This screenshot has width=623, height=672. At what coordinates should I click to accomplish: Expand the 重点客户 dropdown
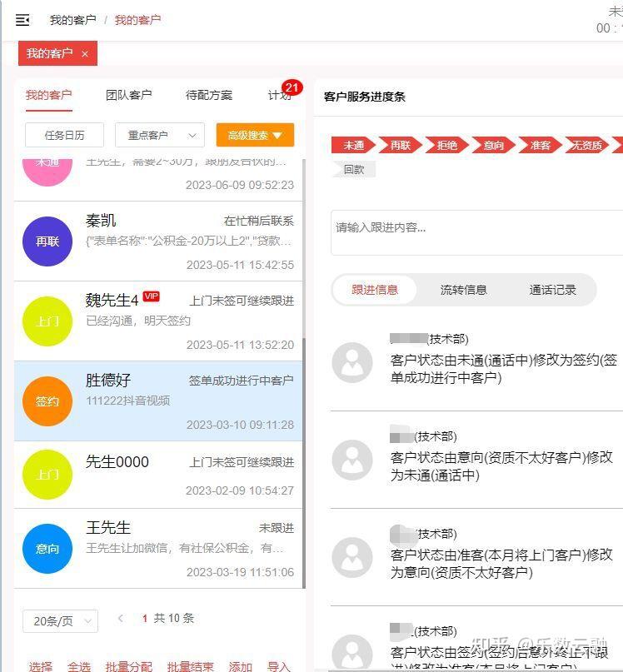click(x=160, y=135)
